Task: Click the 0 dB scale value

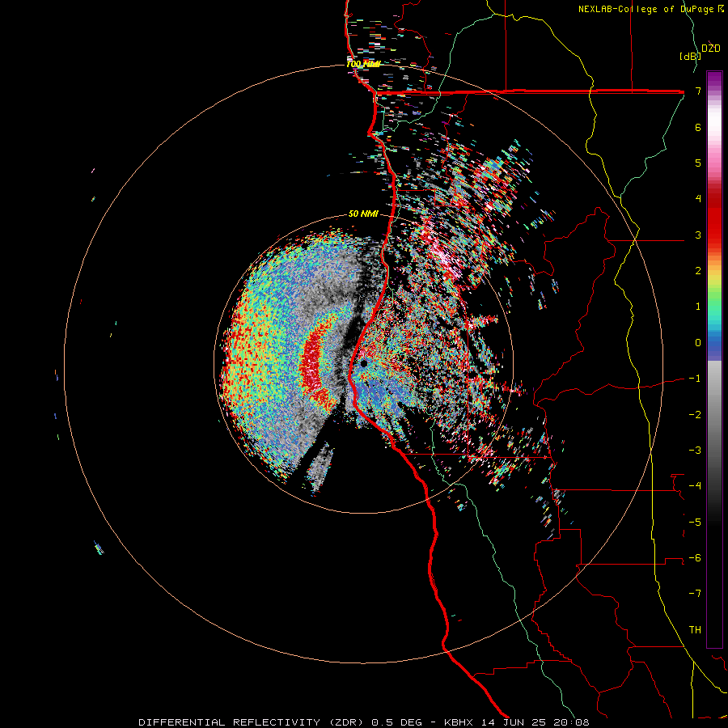Action: [698, 343]
